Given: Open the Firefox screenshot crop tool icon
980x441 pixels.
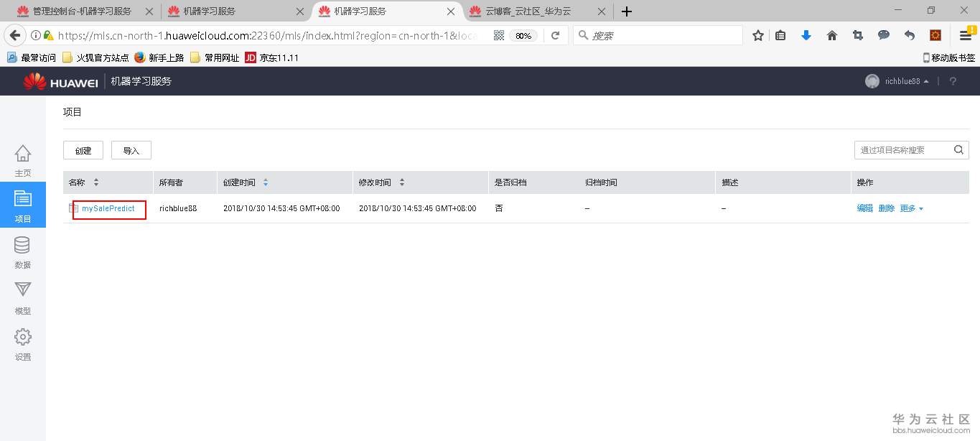Looking at the screenshot, I should pos(857,34).
